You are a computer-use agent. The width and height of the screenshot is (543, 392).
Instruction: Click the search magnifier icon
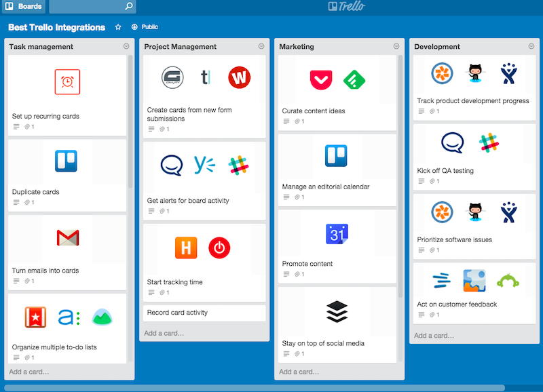tap(129, 6)
